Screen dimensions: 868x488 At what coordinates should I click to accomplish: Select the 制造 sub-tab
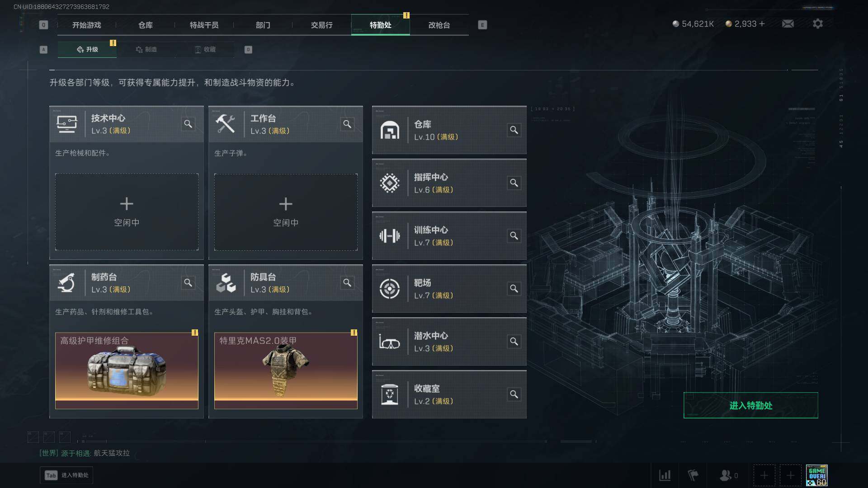tap(146, 49)
